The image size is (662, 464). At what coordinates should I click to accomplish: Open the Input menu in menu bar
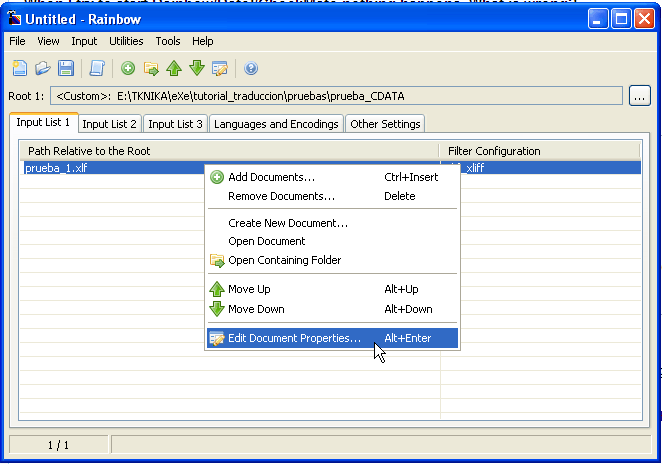click(84, 41)
